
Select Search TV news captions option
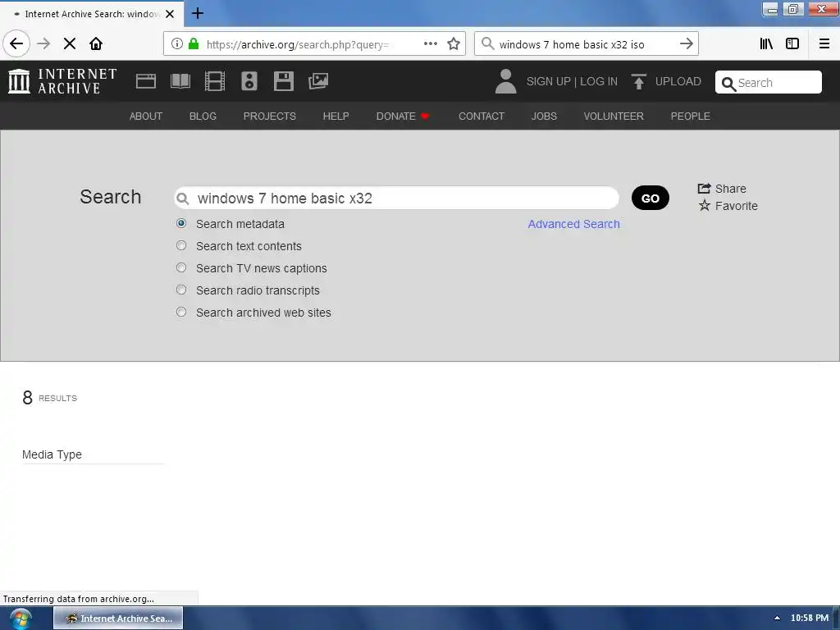pyautogui.click(x=181, y=267)
